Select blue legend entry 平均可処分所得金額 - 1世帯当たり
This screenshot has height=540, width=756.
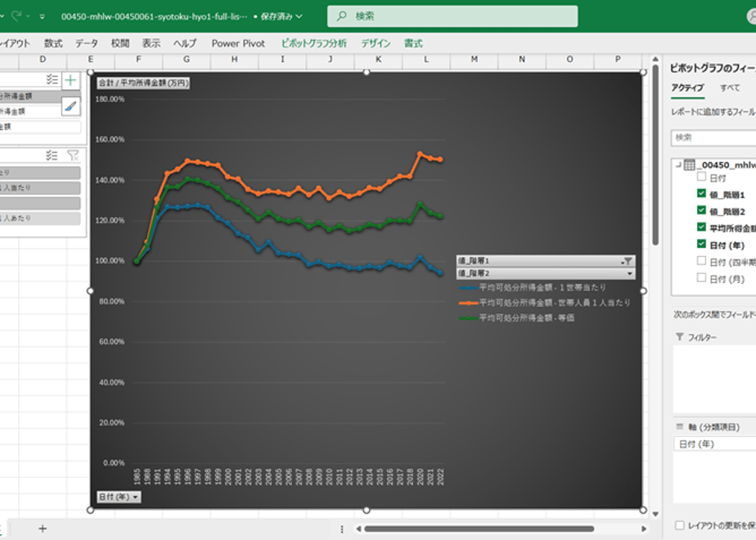(533, 288)
